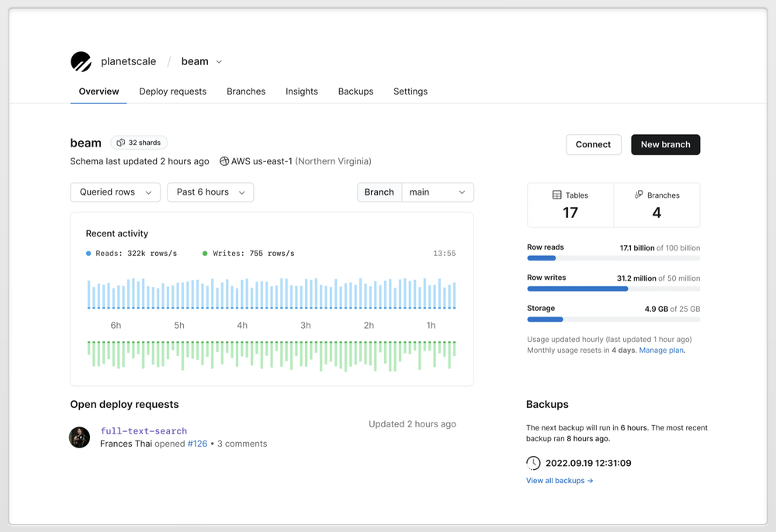Open the Insights tab
776x532 pixels.
[301, 92]
